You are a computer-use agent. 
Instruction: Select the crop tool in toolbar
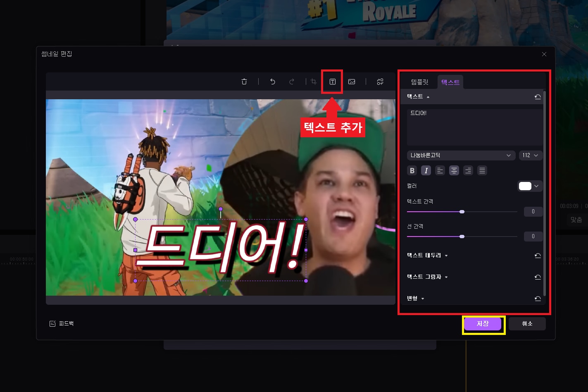pos(314,82)
